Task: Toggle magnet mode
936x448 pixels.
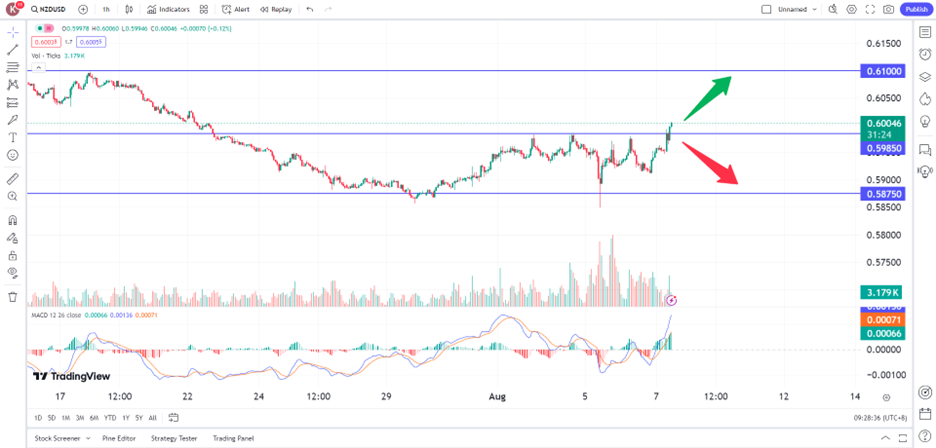Action: coord(13,219)
